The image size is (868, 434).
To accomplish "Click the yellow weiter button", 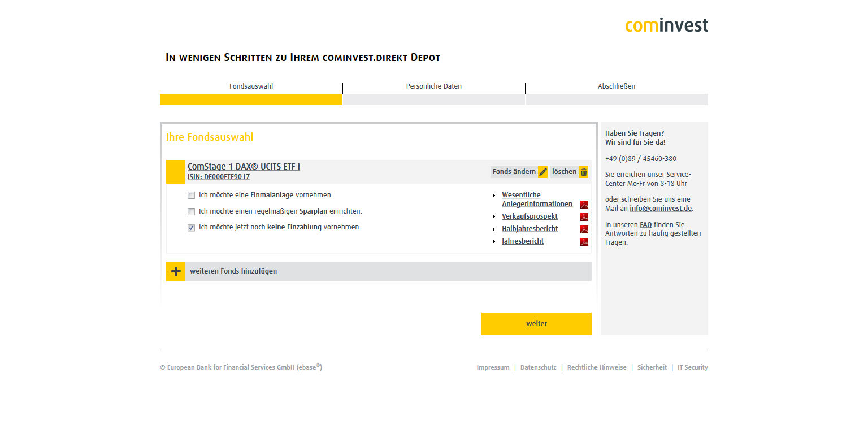I will tap(536, 324).
